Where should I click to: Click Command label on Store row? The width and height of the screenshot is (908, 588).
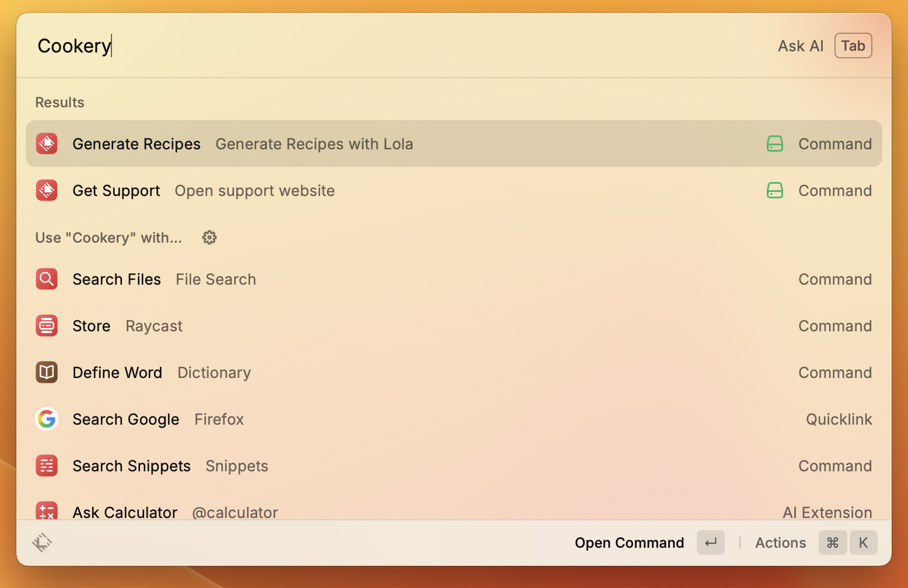[x=835, y=325]
